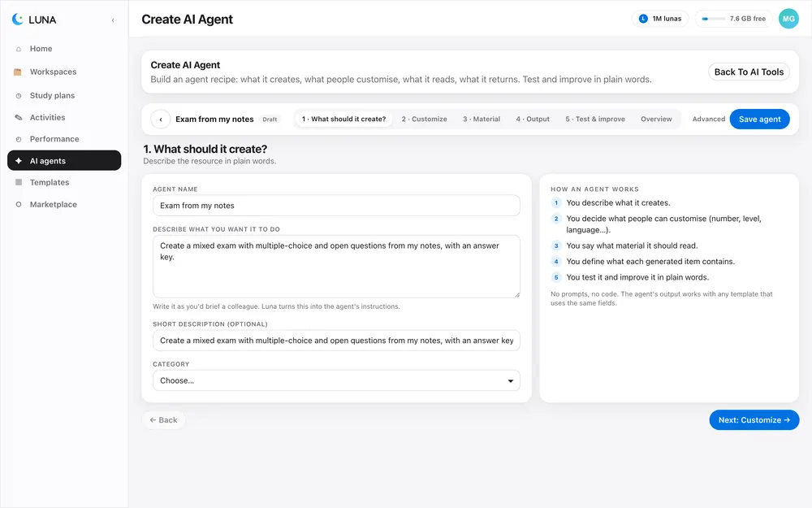Open the Category Choose dropdown
Viewport: 812px width, 508px height.
[336, 380]
